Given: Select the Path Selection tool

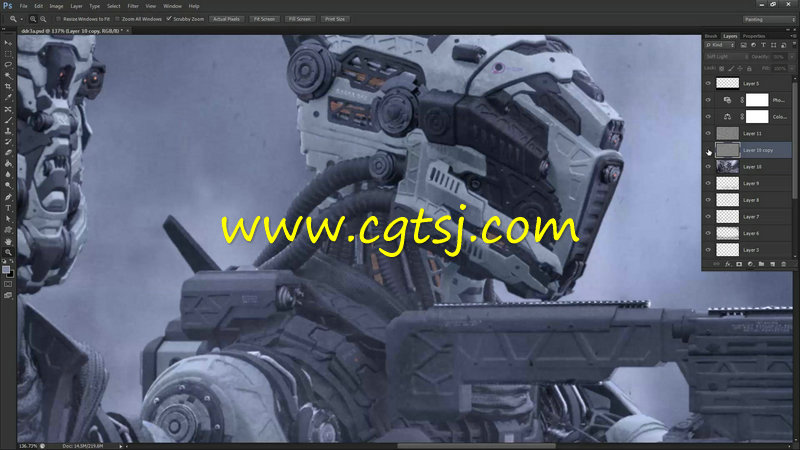Looking at the screenshot, I should coord(8,219).
